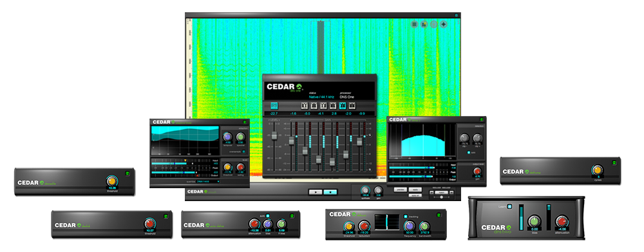Click the apply button in Retouch

(x=415, y=189)
